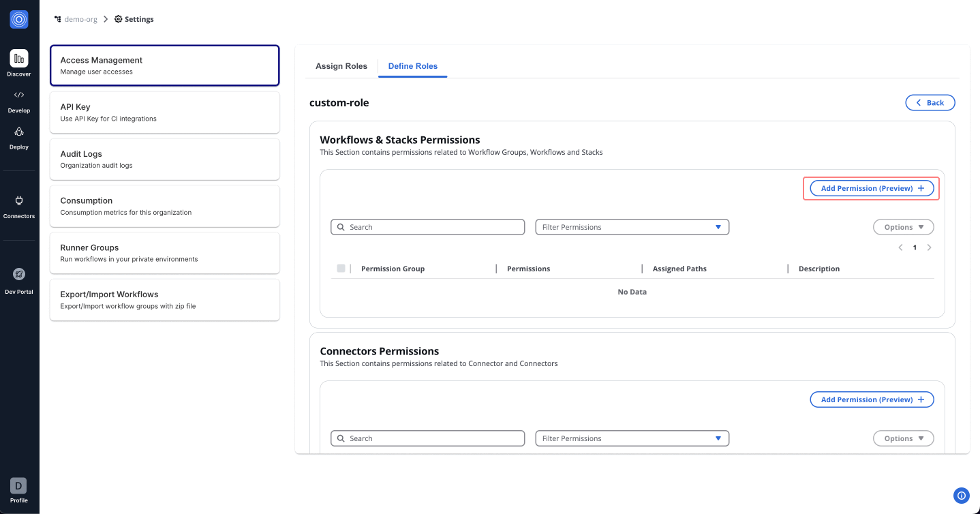Open the Dev Portal icon
Image resolution: width=980 pixels, height=514 pixels.
pyautogui.click(x=19, y=274)
